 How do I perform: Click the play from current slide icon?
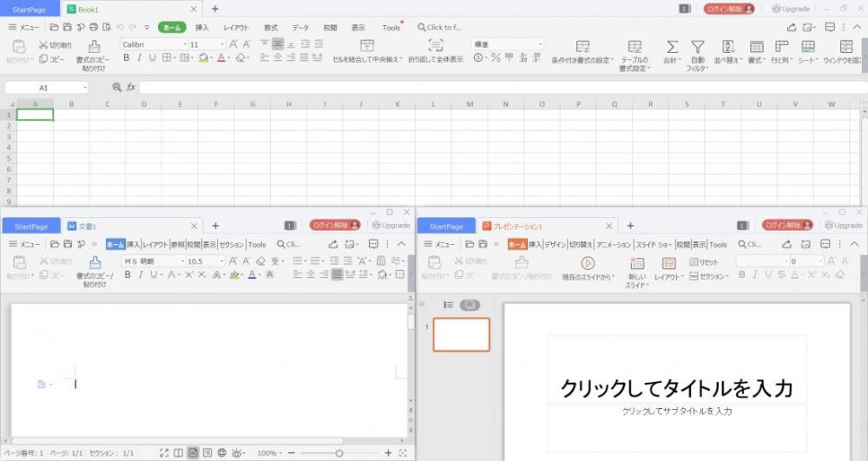coord(588,263)
